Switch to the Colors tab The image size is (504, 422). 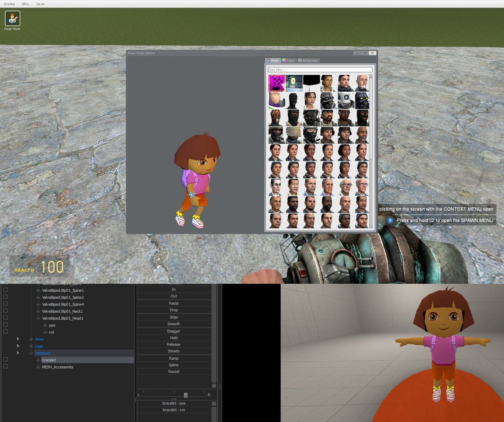(x=289, y=61)
